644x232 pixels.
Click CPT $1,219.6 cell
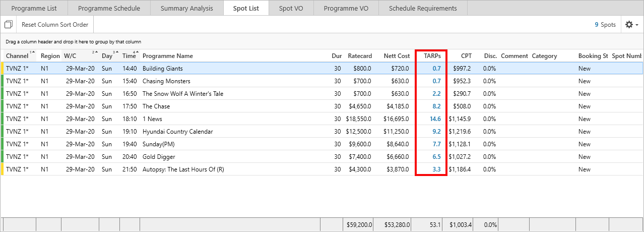point(460,132)
